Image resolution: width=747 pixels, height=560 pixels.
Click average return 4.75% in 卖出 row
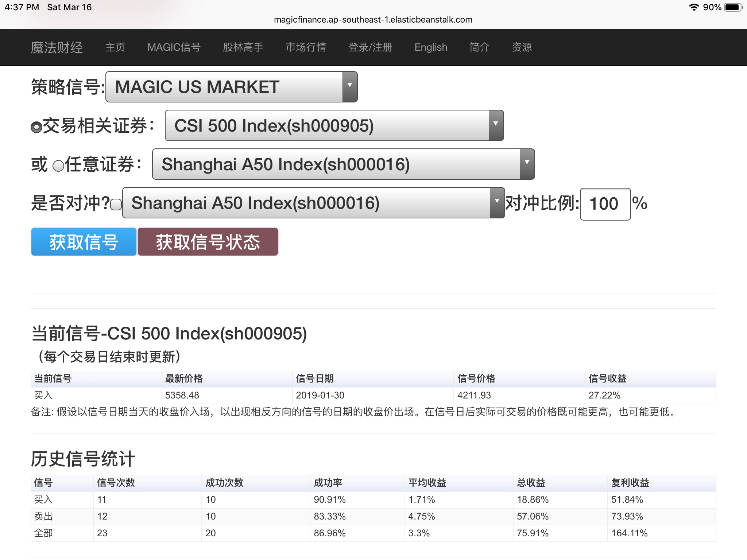tap(422, 516)
